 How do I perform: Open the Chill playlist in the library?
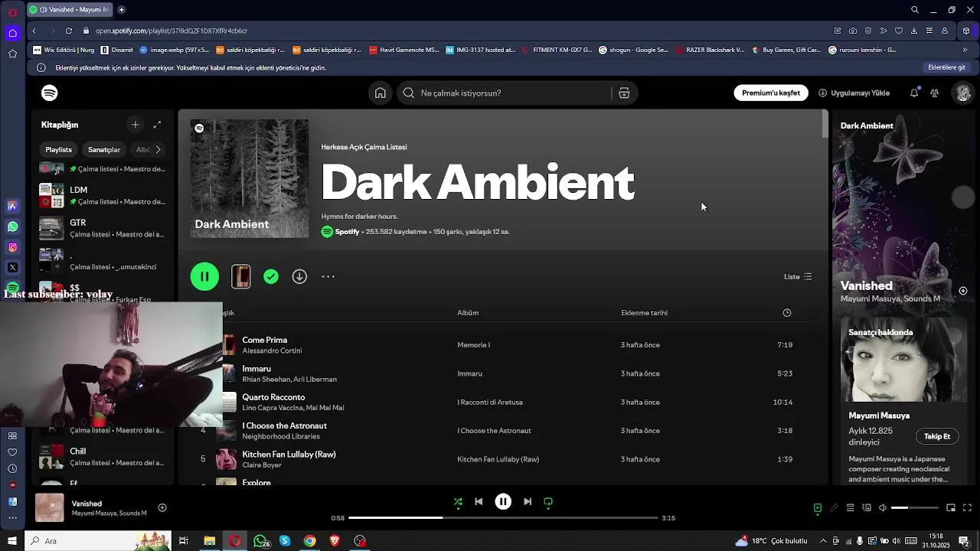click(x=103, y=457)
